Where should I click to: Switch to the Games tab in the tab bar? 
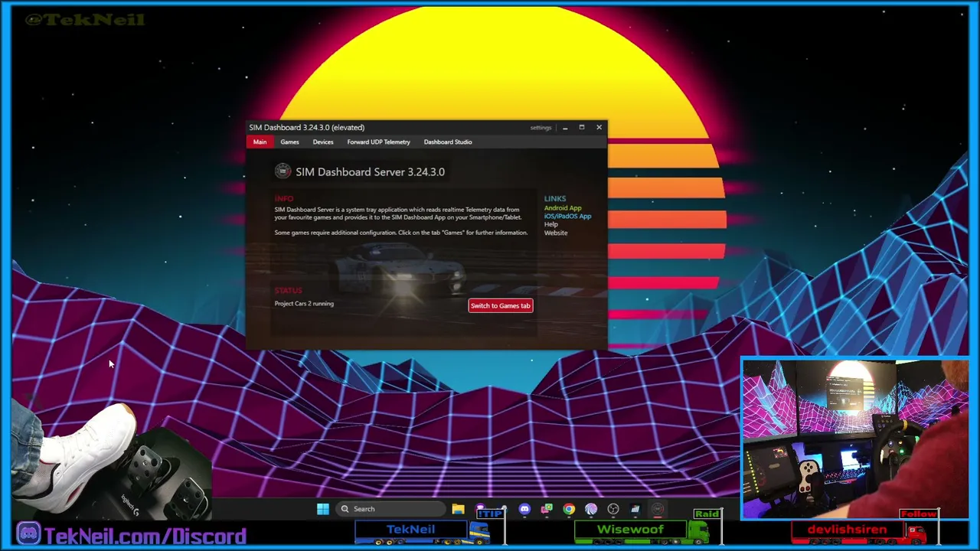289,142
